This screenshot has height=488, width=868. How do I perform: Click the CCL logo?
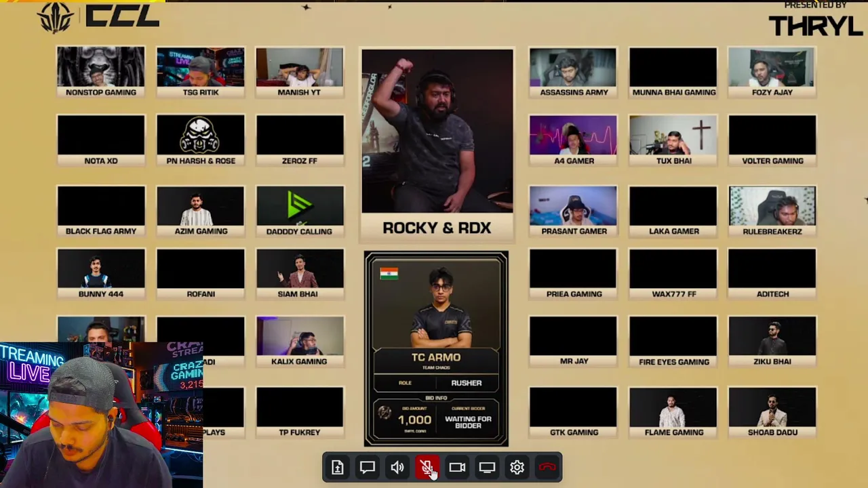pyautogui.click(x=99, y=16)
